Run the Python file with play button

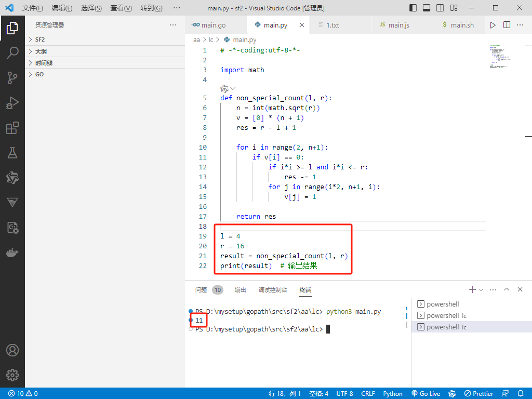[x=493, y=25]
